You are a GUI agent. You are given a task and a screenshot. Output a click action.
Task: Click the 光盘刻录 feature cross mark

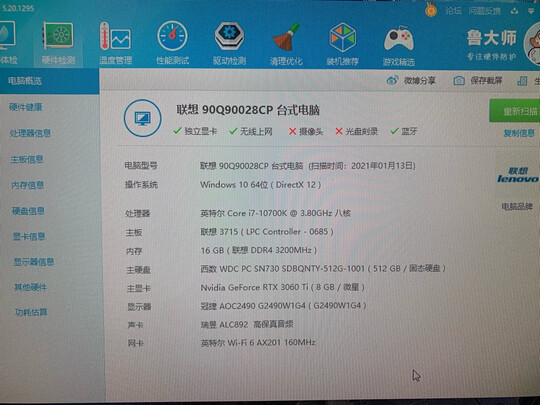pos(339,131)
